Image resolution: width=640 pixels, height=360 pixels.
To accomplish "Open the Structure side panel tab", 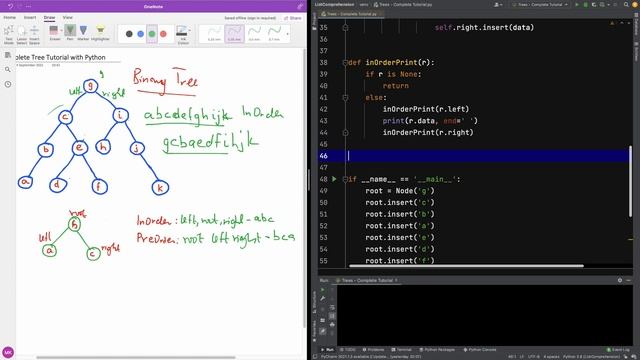I will point(314,302).
